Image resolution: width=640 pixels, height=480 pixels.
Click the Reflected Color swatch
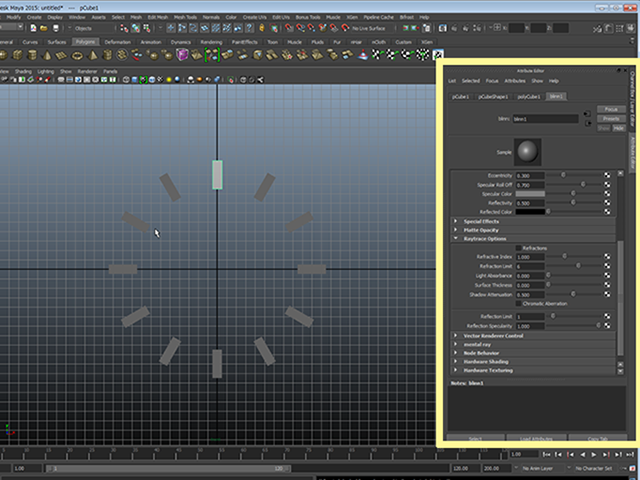coord(530,212)
